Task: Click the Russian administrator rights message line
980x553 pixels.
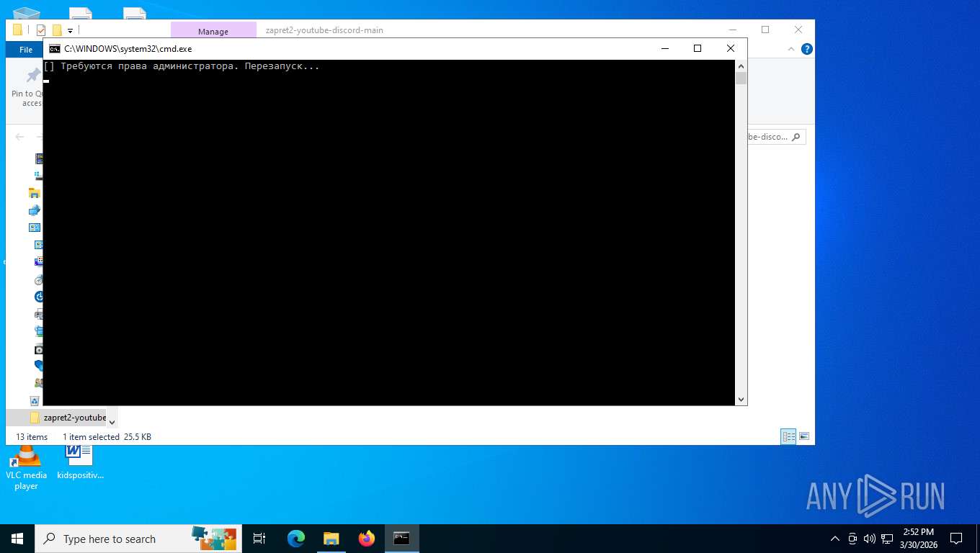Action: pyautogui.click(x=182, y=66)
